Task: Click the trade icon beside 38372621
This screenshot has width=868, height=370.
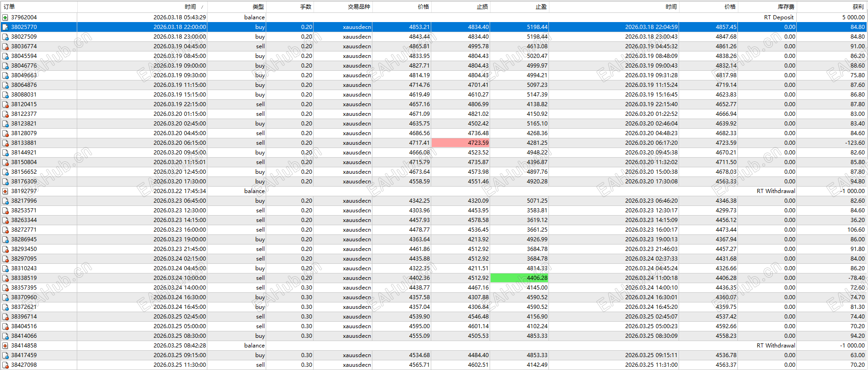Action: pos(5,307)
